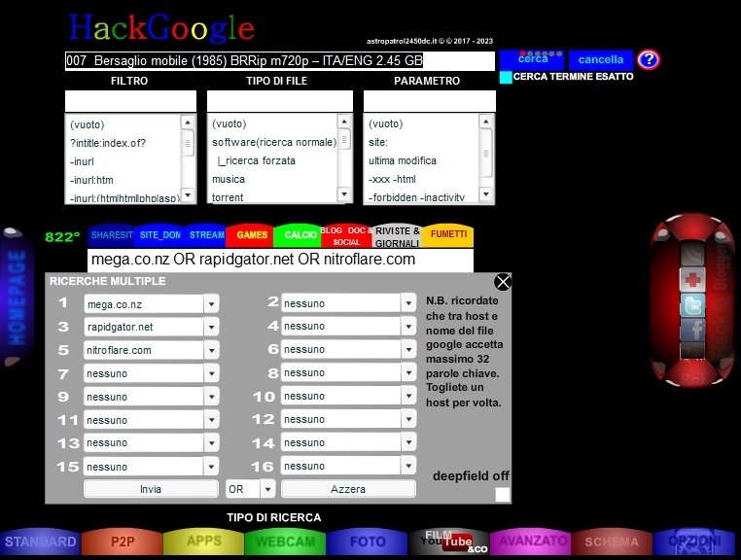This screenshot has height=560, width=741.
Task: Expand host dropdown 1 mega.co.nz
Action: point(212,304)
